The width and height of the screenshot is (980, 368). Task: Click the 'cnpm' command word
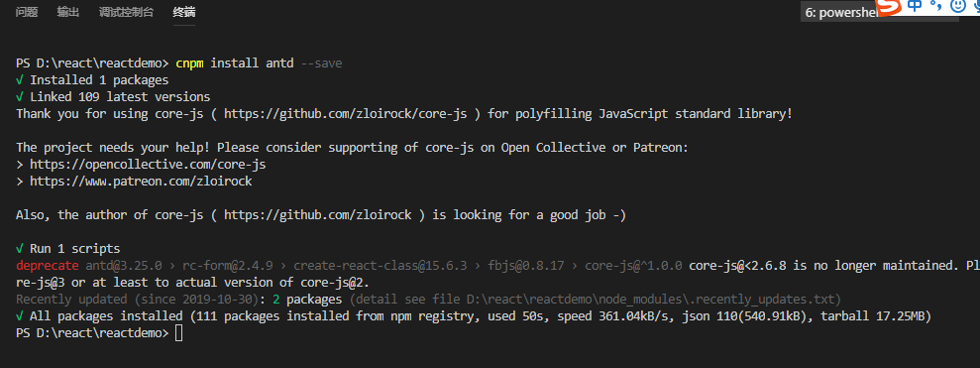click(189, 63)
